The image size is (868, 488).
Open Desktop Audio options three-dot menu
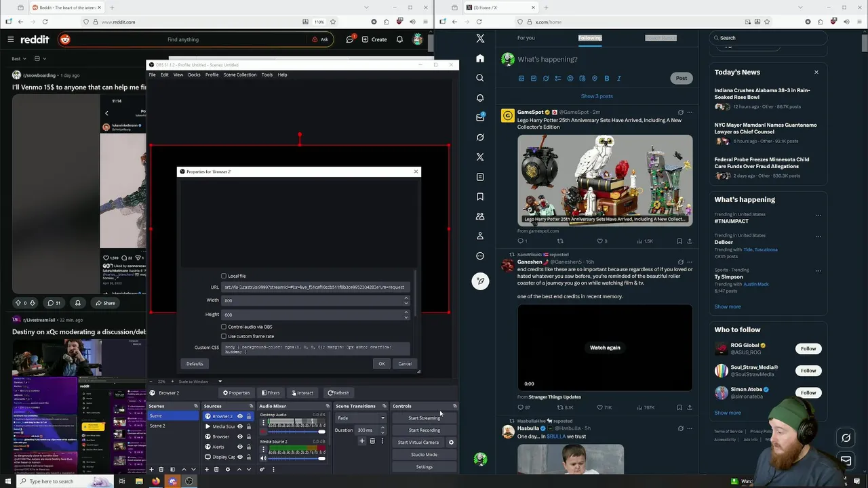click(x=263, y=423)
